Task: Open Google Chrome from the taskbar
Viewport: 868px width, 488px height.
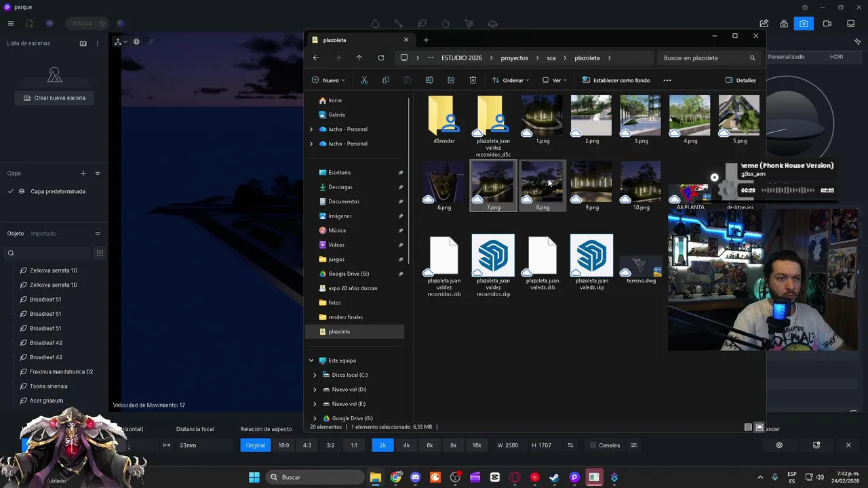Action: click(395, 477)
